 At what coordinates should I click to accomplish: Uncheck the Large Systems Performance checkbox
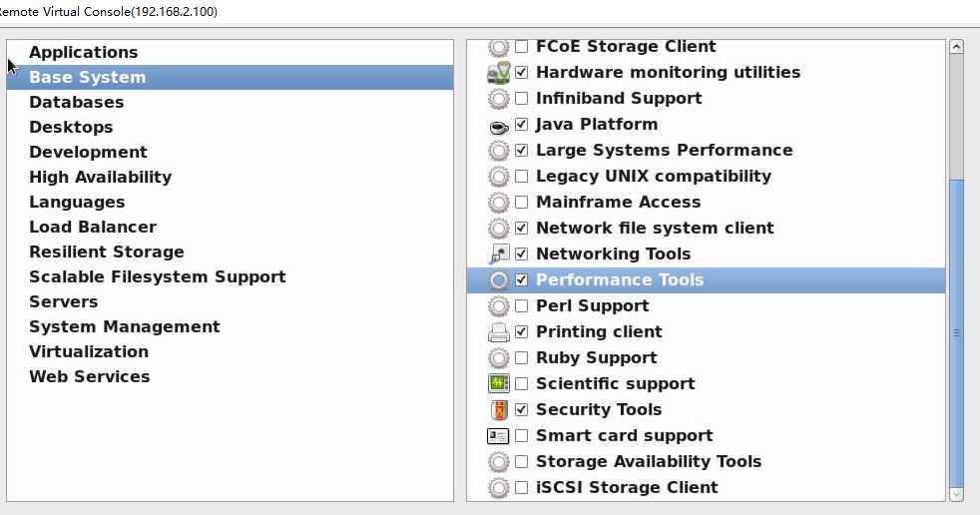pyautogui.click(x=521, y=151)
